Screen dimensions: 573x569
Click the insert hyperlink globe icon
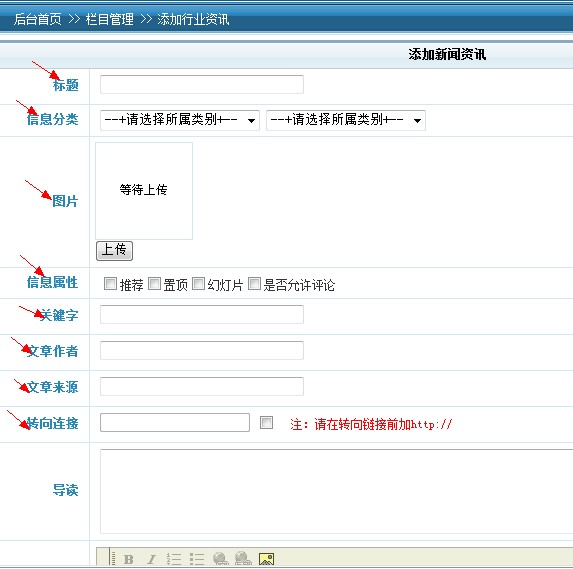pyautogui.click(x=220, y=559)
